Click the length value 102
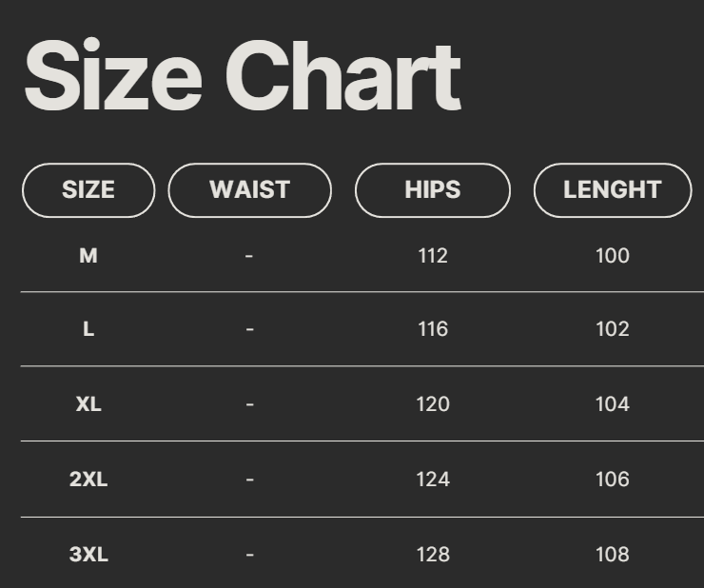 (x=612, y=329)
